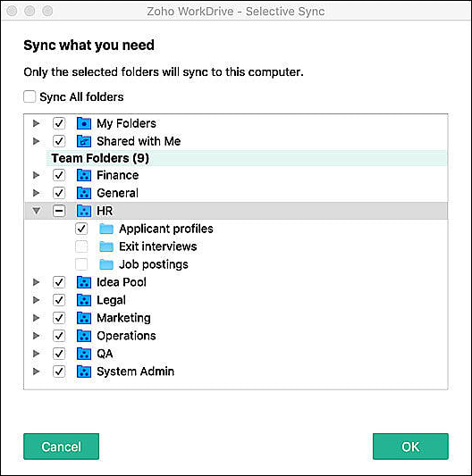Select the Operations folder label
472x476 pixels.
pos(126,336)
